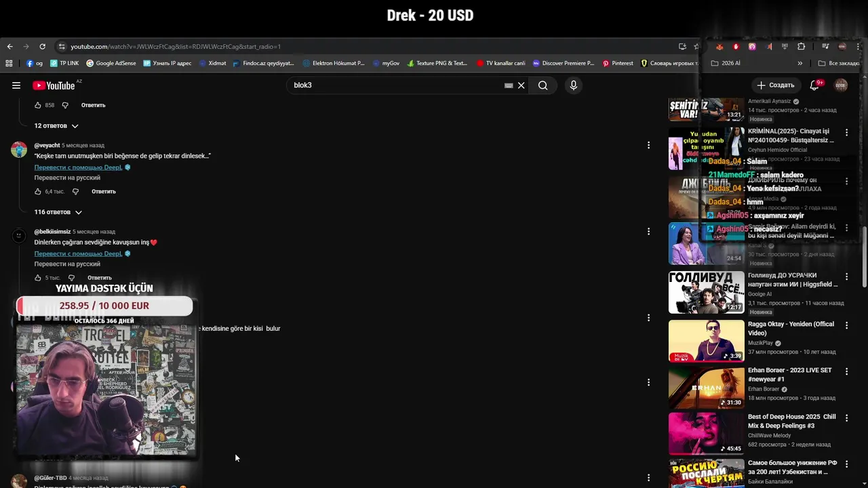
Task: Open the TV kanallar canli bookmark
Action: (500, 63)
